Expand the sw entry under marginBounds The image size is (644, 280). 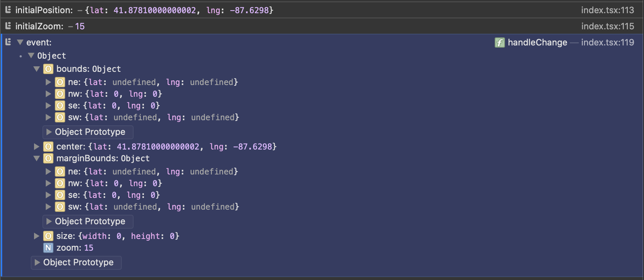[x=48, y=207]
